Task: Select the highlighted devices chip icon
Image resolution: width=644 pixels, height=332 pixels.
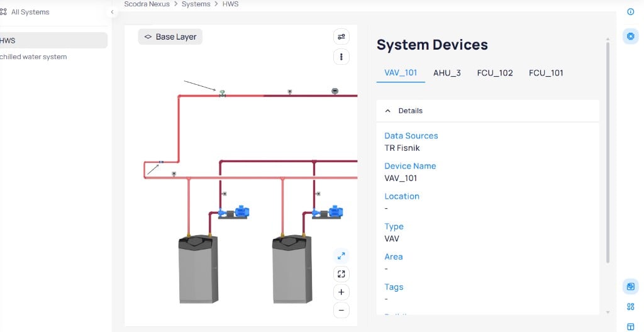Action: point(630,36)
